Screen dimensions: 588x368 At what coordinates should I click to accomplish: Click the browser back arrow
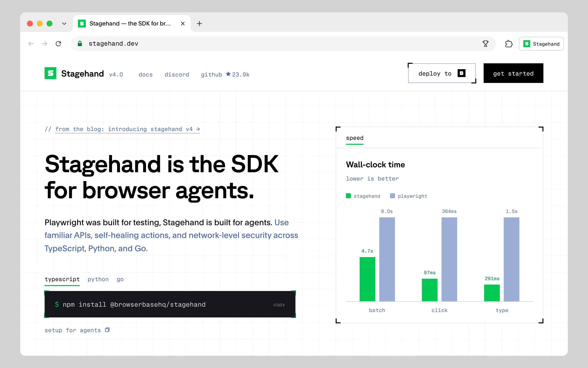pos(31,44)
